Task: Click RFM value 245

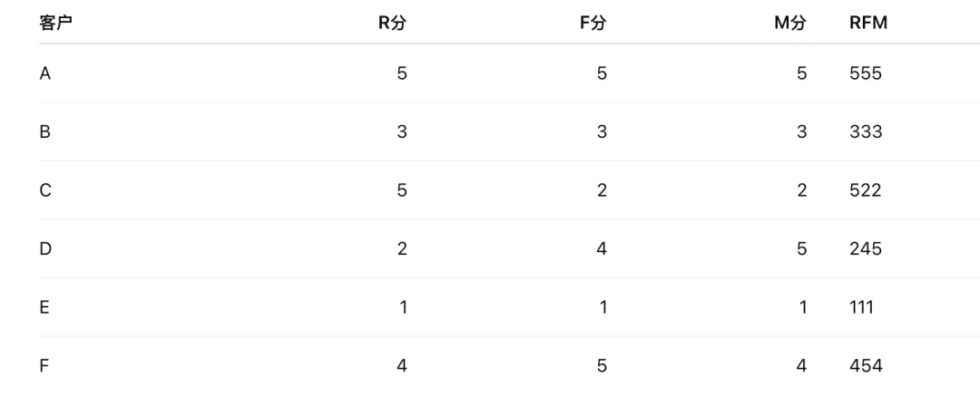Action: pyautogui.click(x=866, y=248)
